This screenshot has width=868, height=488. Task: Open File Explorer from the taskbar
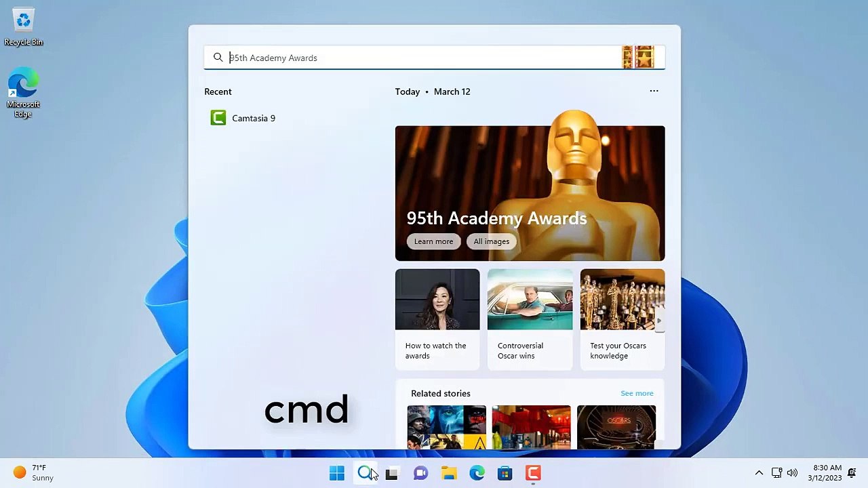(449, 473)
